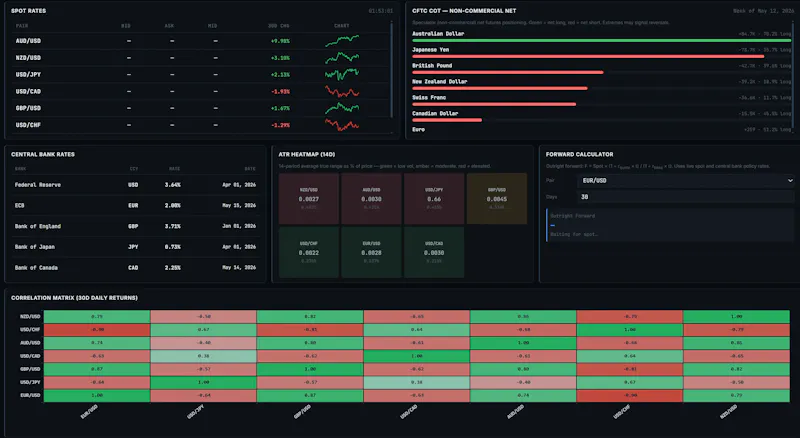800x438 pixels.
Task: Select the Bank of Japan row label
Action: point(35,247)
